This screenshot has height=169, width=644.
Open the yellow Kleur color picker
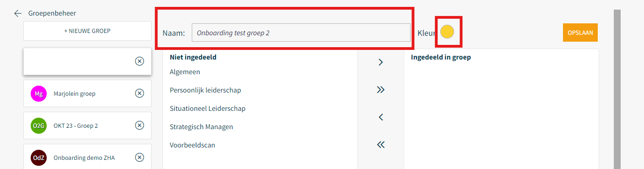tap(447, 32)
